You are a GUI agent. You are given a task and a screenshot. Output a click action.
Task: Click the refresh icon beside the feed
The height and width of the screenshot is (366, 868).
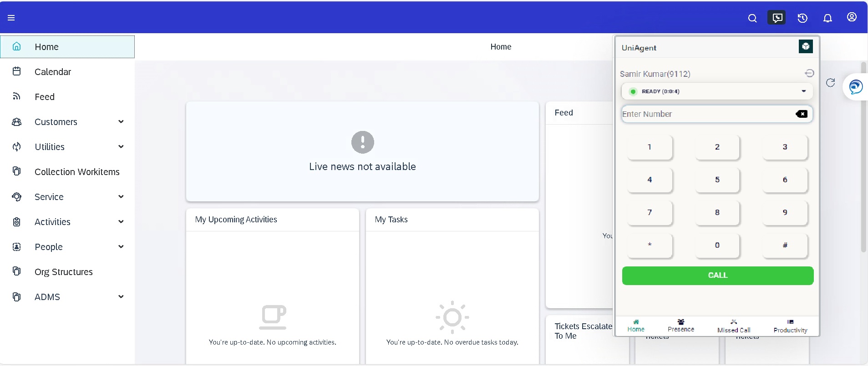point(830,82)
